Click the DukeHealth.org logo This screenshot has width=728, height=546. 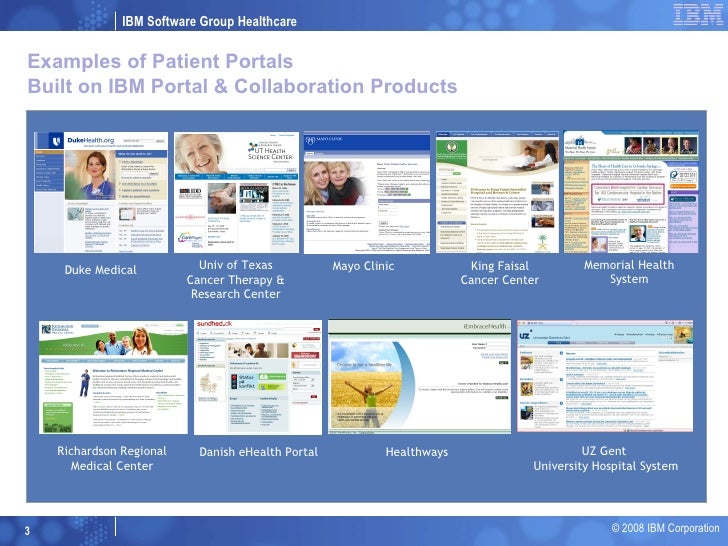pyautogui.click(x=91, y=140)
